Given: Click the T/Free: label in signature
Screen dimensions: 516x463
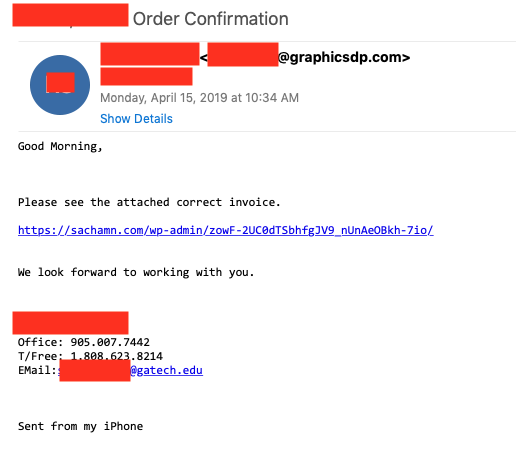Looking at the screenshot, I should [40, 356].
